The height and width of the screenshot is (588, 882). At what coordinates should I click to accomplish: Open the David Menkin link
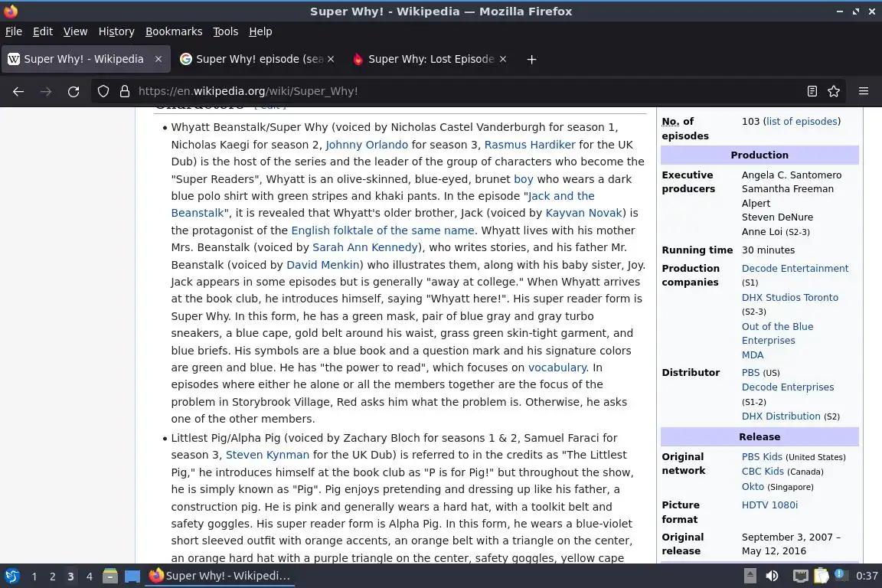323,264
